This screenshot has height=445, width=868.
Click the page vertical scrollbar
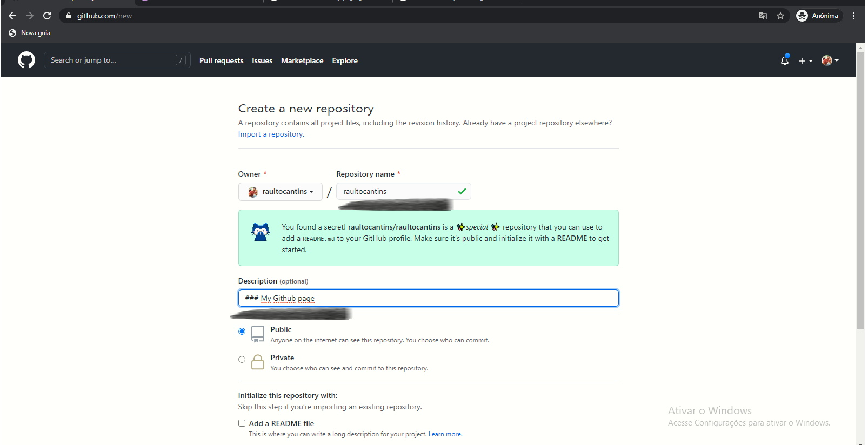tap(860, 216)
